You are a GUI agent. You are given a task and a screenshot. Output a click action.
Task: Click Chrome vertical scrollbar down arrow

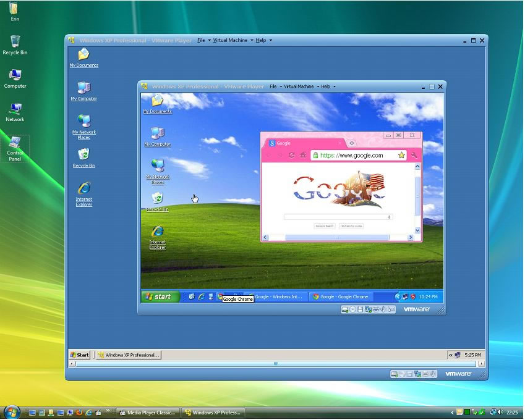click(x=417, y=230)
